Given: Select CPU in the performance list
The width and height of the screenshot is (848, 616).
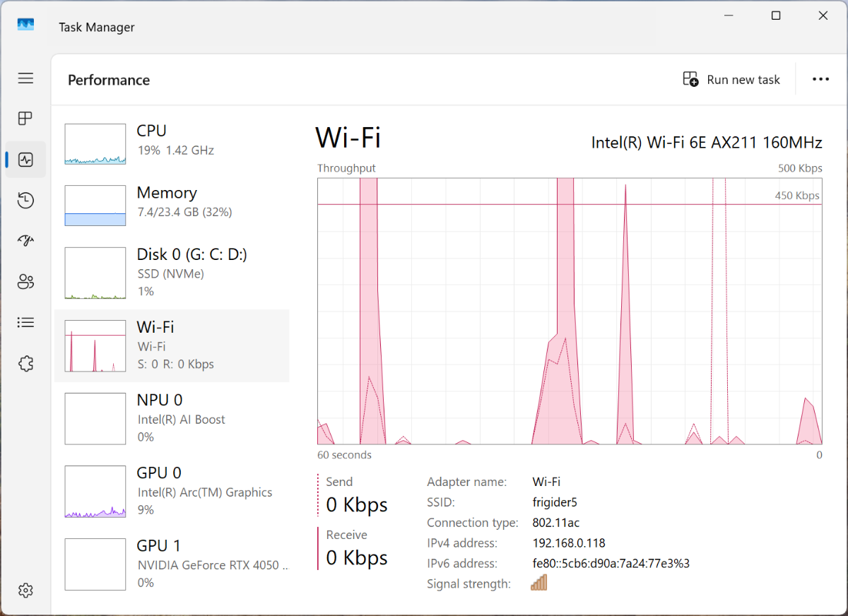Looking at the screenshot, I should coord(172,143).
